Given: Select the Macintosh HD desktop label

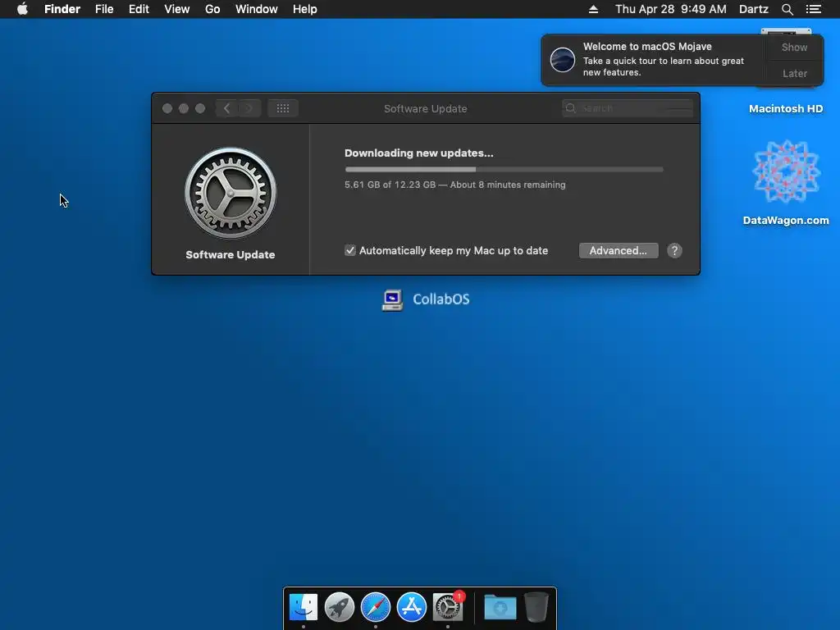Looking at the screenshot, I should [x=785, y=109].
